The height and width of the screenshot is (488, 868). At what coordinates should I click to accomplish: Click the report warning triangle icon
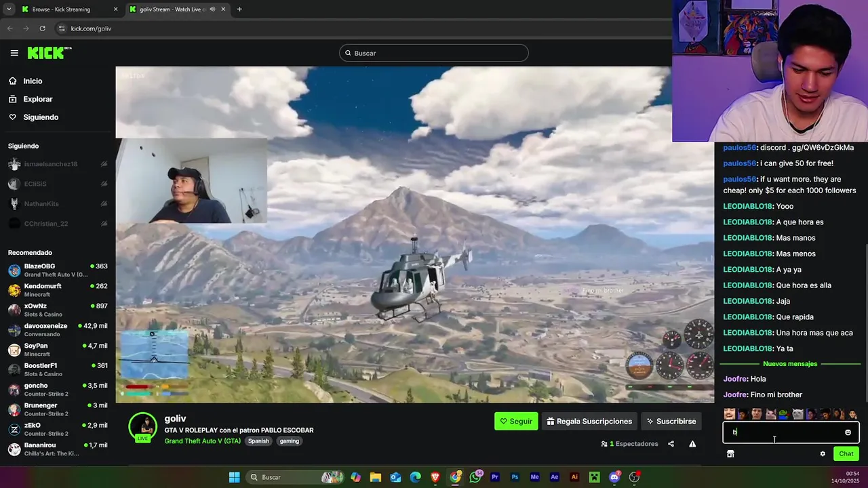click(692, 444)
